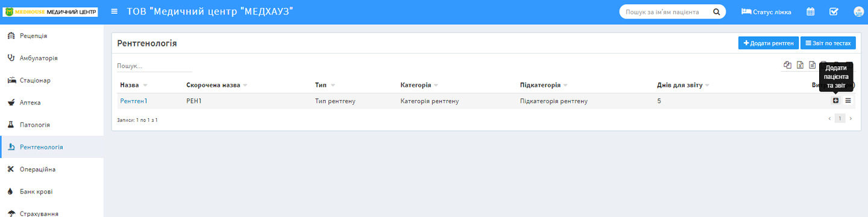Select Рентгенологія in sidebar
868x217 pixels.
click(x=52, y=147)
